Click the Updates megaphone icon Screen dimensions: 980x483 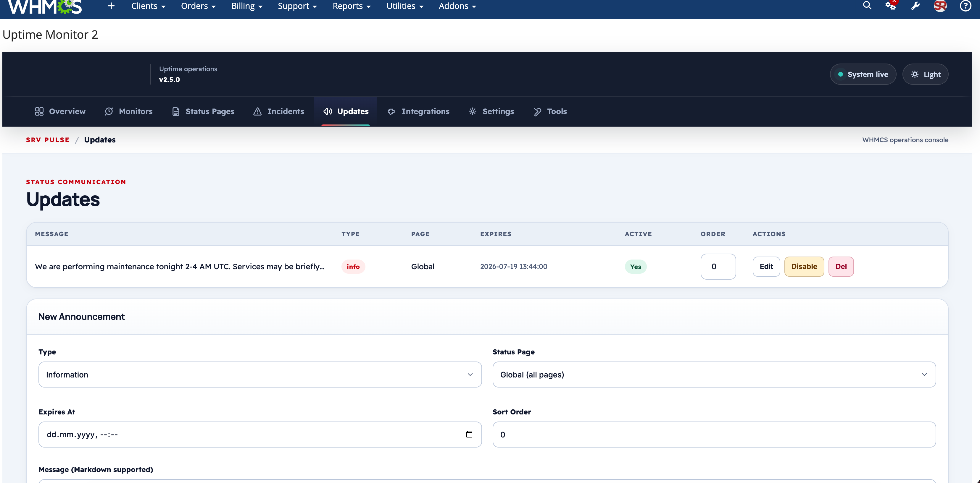pos(328,111)
